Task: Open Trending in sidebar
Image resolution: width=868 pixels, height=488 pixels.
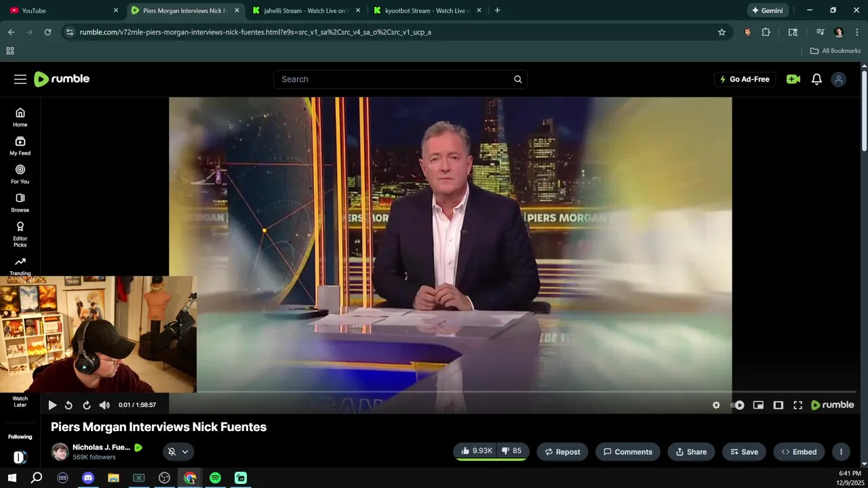Action: pos(20,266)
